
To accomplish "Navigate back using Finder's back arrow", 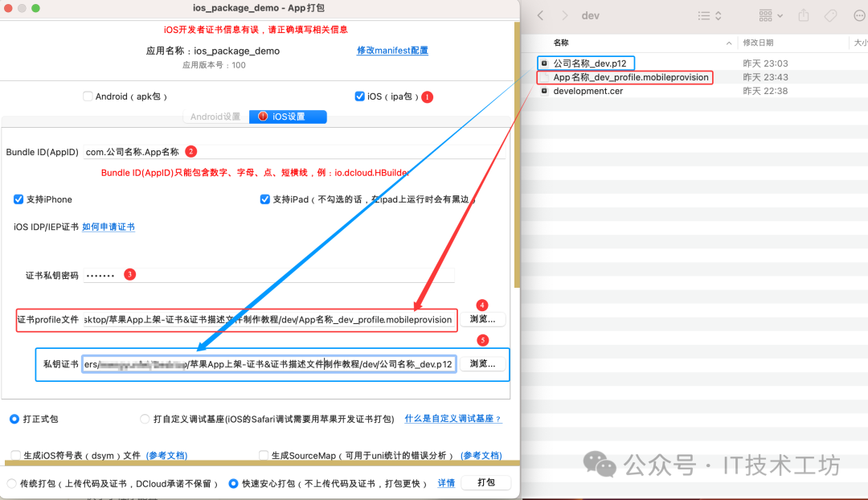I will click(540, 14).
